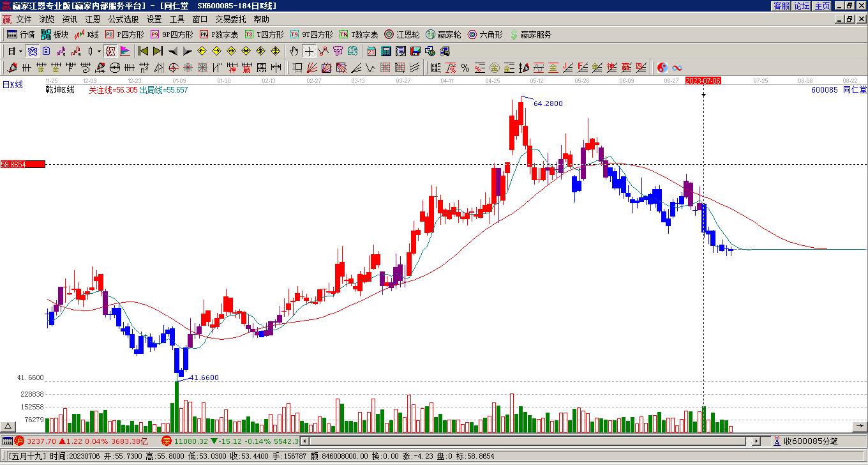Click the calendar date icon
Screen dimensions: 868x465
[x=371, y=51]
